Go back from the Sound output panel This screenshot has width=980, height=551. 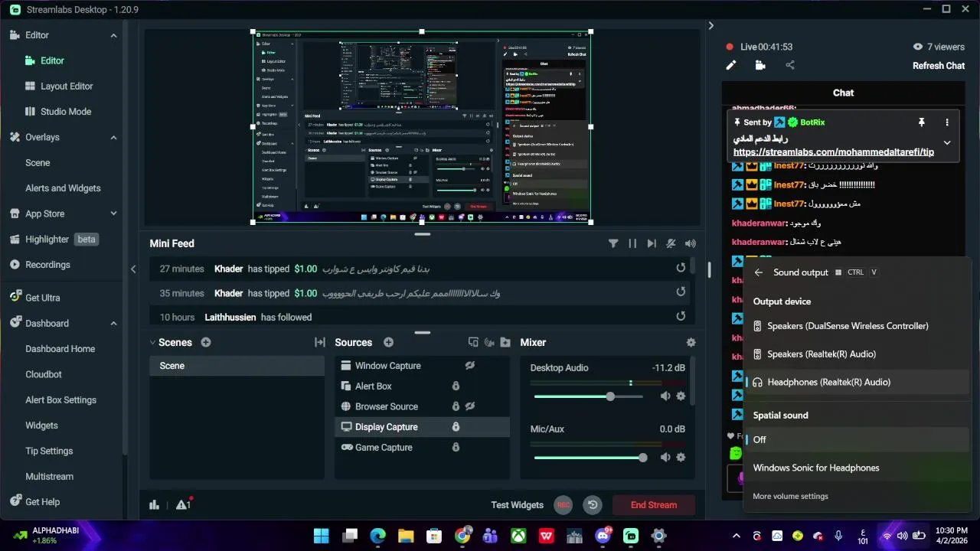[x=759, y=272]
